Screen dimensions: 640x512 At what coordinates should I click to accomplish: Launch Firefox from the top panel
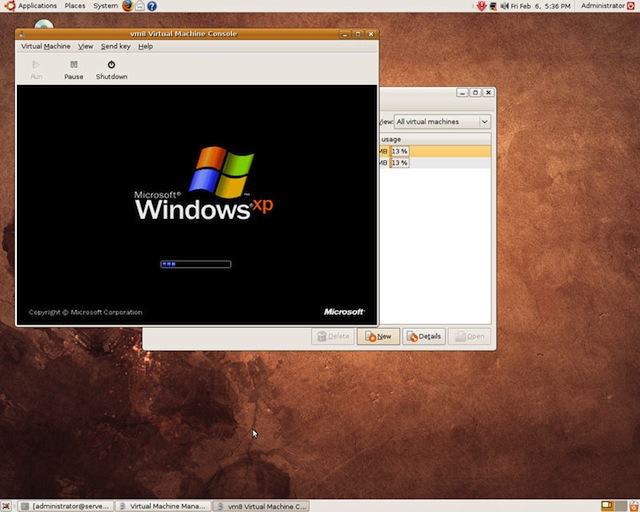tap(127, 6)
